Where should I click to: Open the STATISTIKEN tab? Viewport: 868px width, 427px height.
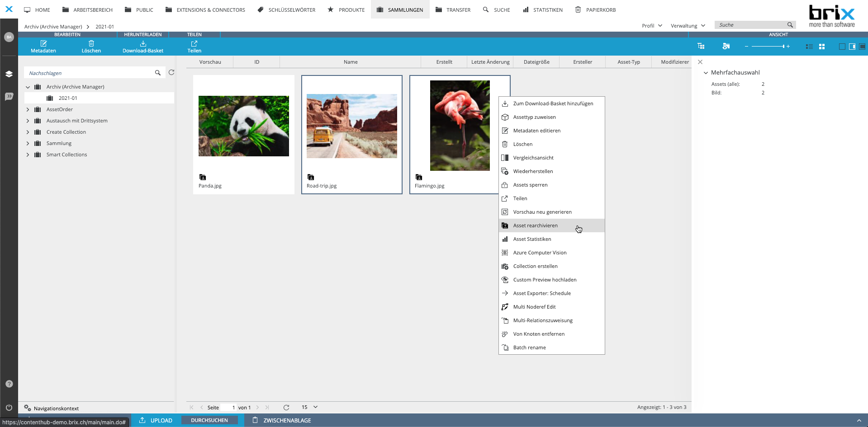click(x=543, y=9)
